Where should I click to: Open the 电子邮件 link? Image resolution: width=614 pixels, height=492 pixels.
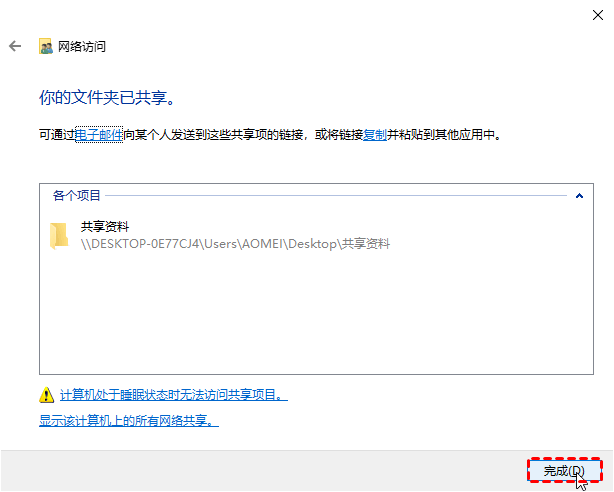click(x=99, y=135)
